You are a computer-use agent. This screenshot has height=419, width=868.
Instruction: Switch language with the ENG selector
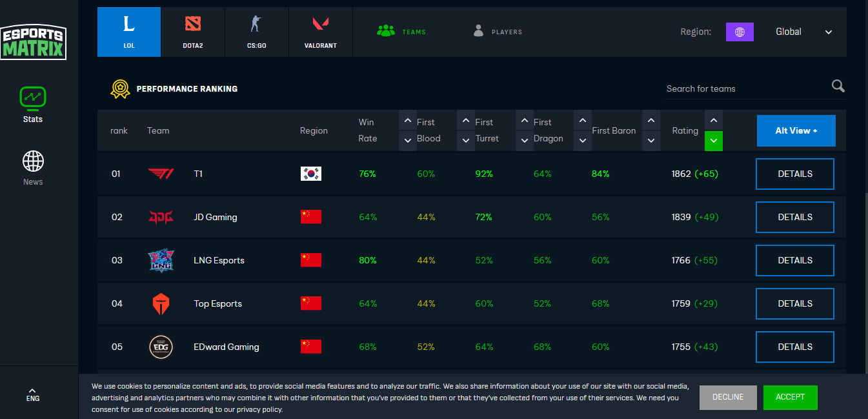point(33,395)
